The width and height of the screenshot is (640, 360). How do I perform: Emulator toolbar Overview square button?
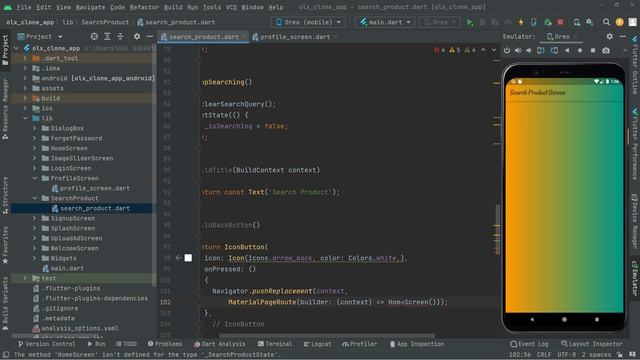tap(593, 51)
